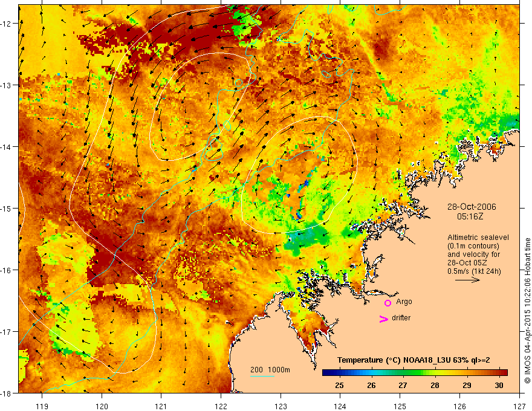Click the '200 1000m' depth contour label
The width and height of the screenshot is (532, 411).
(x=270, y=370)
